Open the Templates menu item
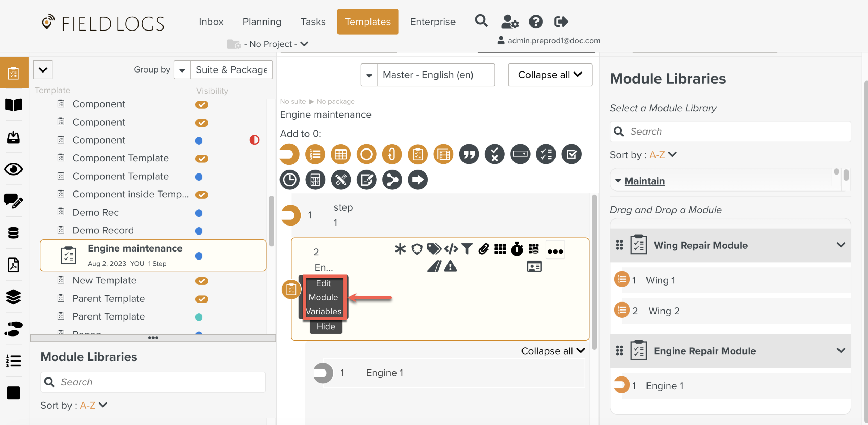The width and height of the screenshot is (868, 425). (367, 22)
